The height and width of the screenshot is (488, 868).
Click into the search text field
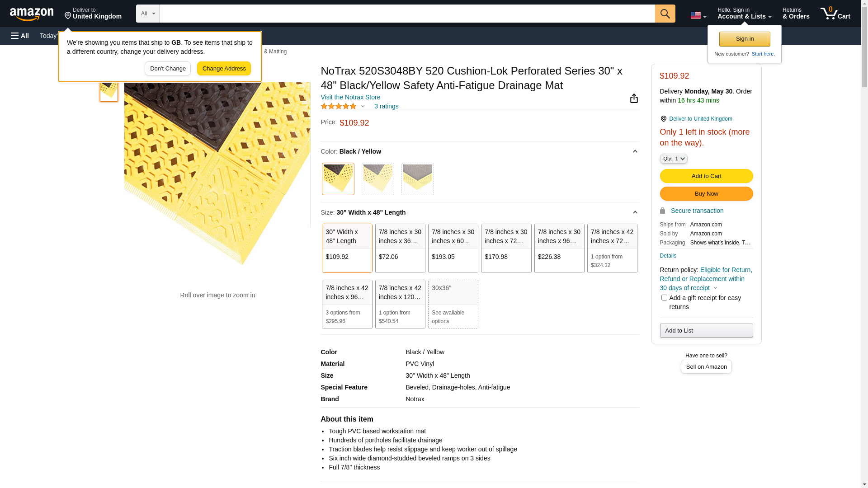tap(407, 14)
